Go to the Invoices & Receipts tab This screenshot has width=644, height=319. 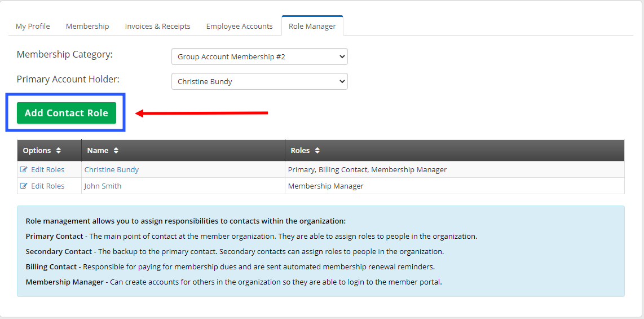click(158, 26)
